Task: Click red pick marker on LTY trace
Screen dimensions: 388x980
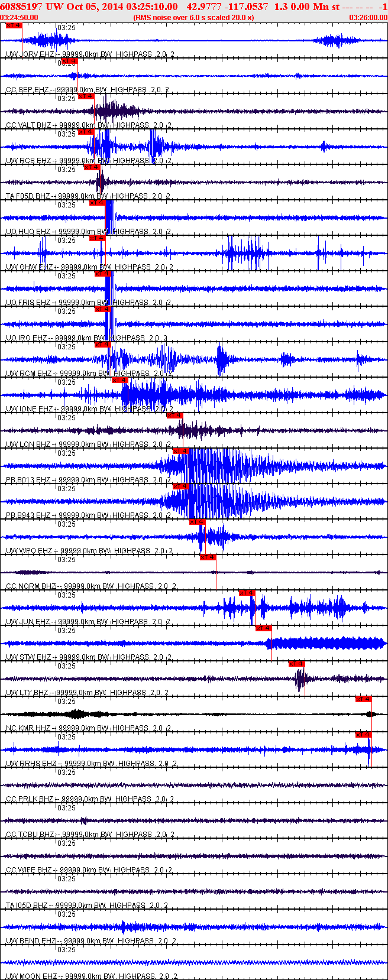Action: [x=297, y=664]
